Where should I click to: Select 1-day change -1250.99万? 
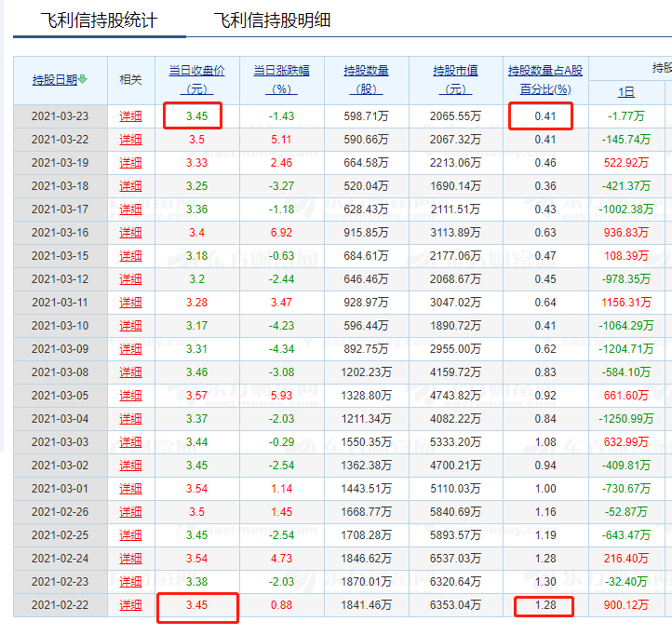pyautogui.click(x=626, y=418)
